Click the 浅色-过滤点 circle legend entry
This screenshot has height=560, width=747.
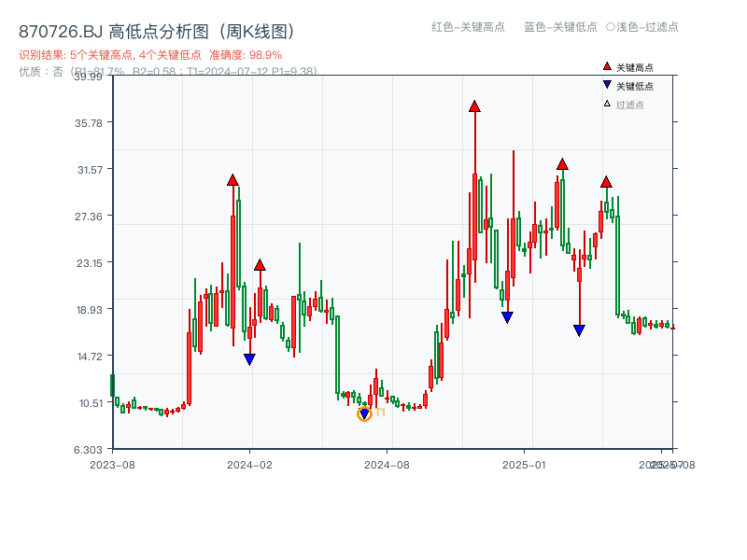[x=644, y=28]
